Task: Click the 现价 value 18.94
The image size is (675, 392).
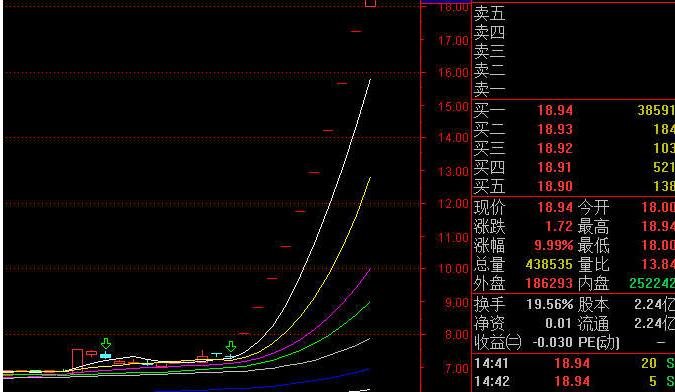Action: (x=555, y=207)
